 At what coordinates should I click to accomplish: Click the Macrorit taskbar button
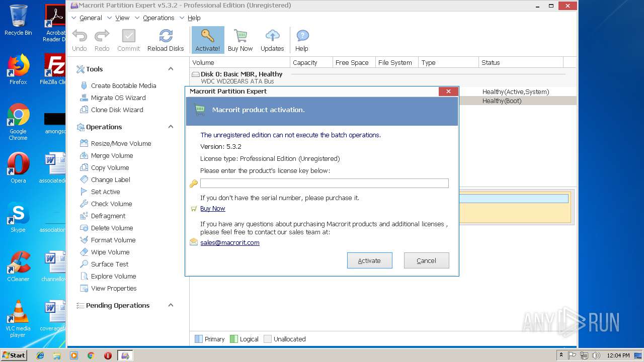tap(125, 355)
